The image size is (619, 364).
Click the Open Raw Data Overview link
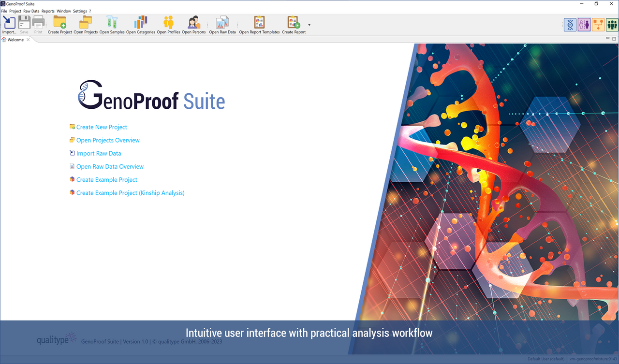pyautogui.click(x=110, y=166)
